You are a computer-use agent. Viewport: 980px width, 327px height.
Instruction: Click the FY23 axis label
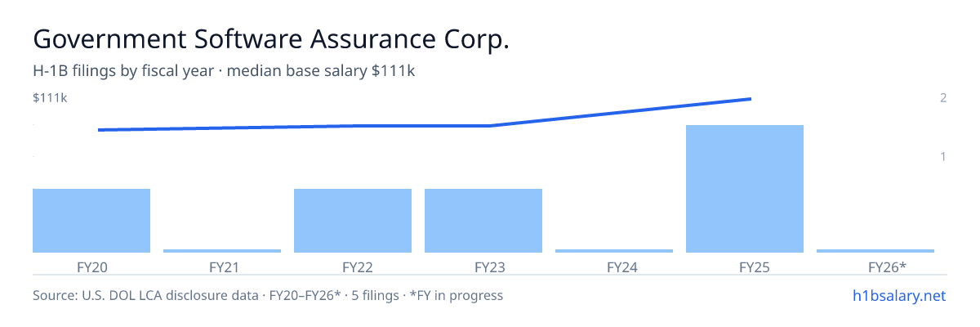tap(483, 267)
